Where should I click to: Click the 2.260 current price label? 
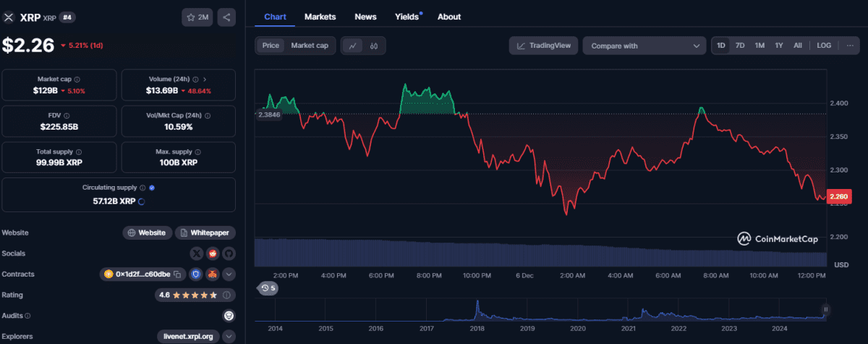click(838, 196)
